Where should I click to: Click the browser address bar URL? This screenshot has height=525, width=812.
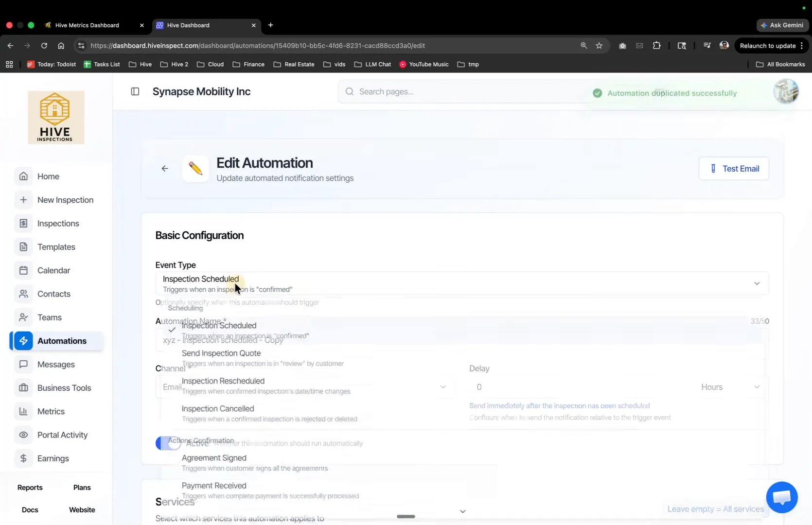(x=258, y=46)
